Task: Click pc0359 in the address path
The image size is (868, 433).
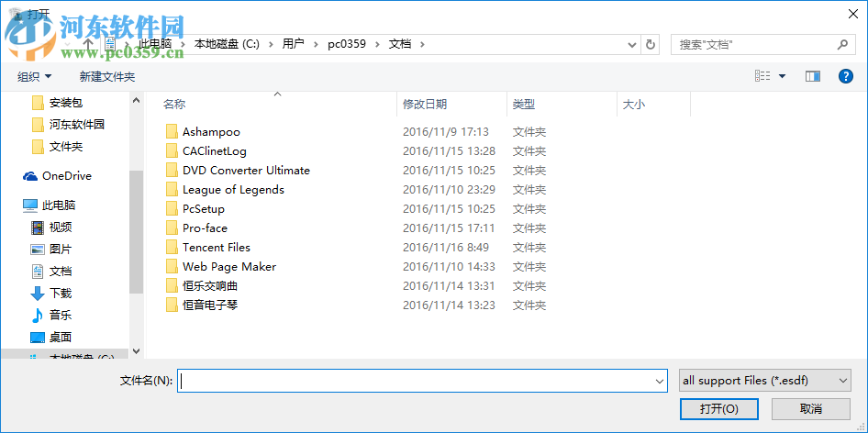Action: click(347, 44)
